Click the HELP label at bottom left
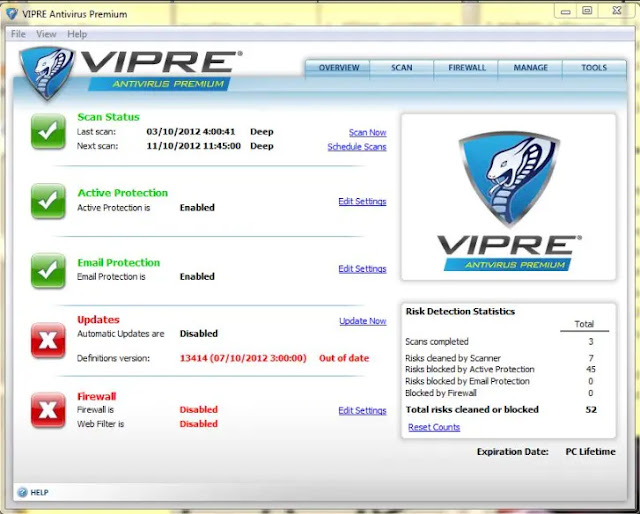This screenshot has height=514, width=640. (x=39, y=493)
